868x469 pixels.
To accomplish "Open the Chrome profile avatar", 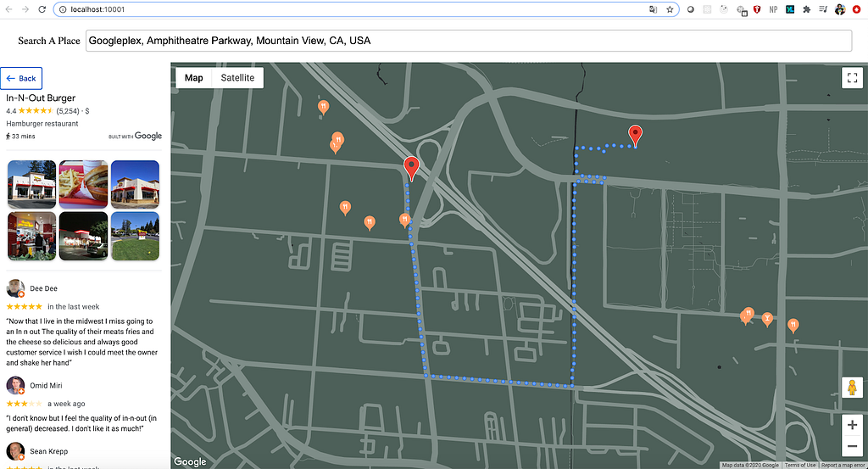I will (x=840, y=9).
